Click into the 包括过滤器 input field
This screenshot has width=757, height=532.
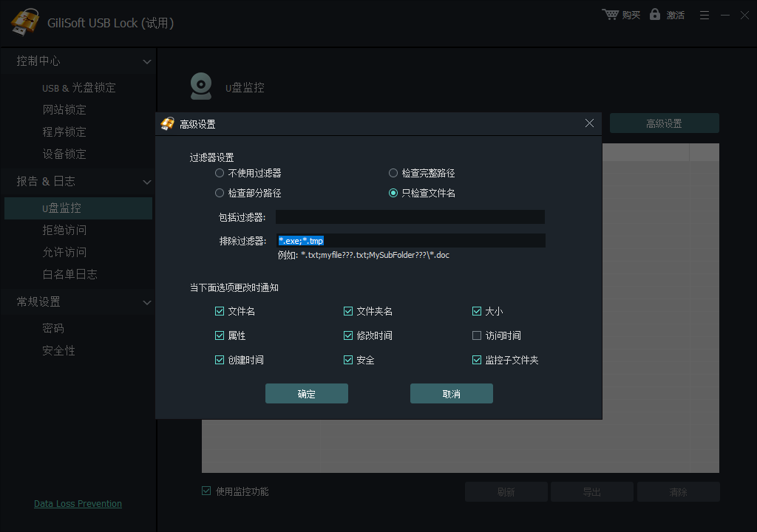(x=410, y=216)
